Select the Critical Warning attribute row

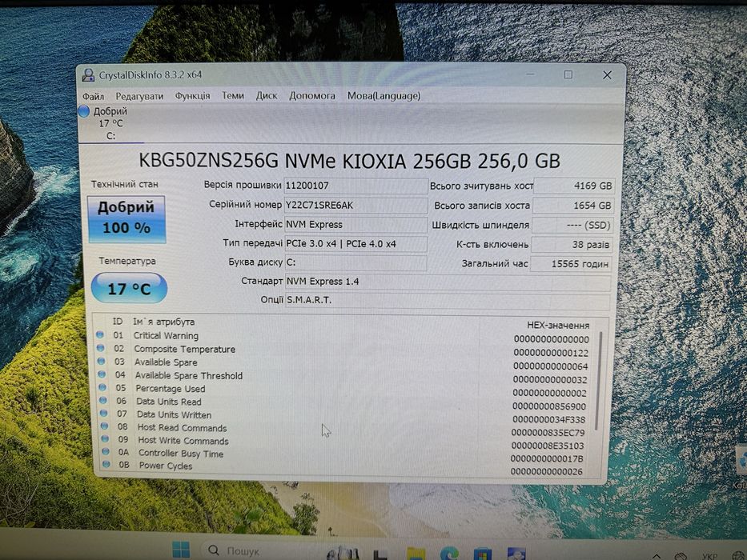click(x=343, y=336)
